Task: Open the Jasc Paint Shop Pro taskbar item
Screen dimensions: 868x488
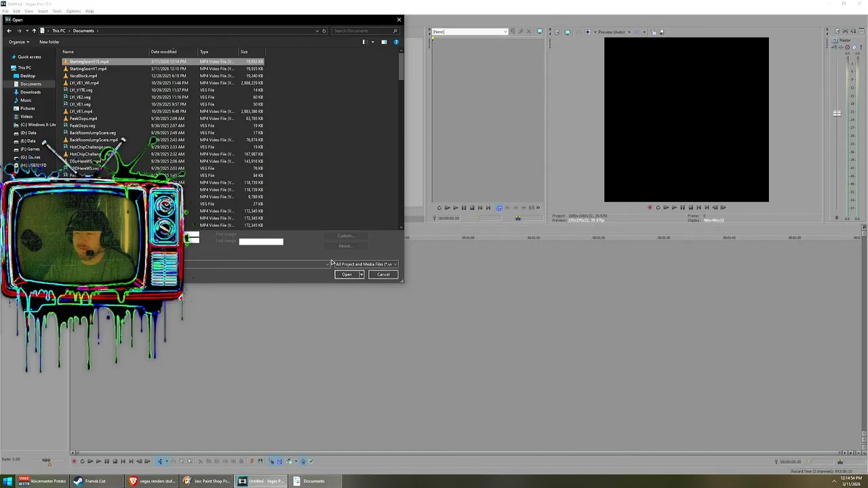Action: coord(207,481)
